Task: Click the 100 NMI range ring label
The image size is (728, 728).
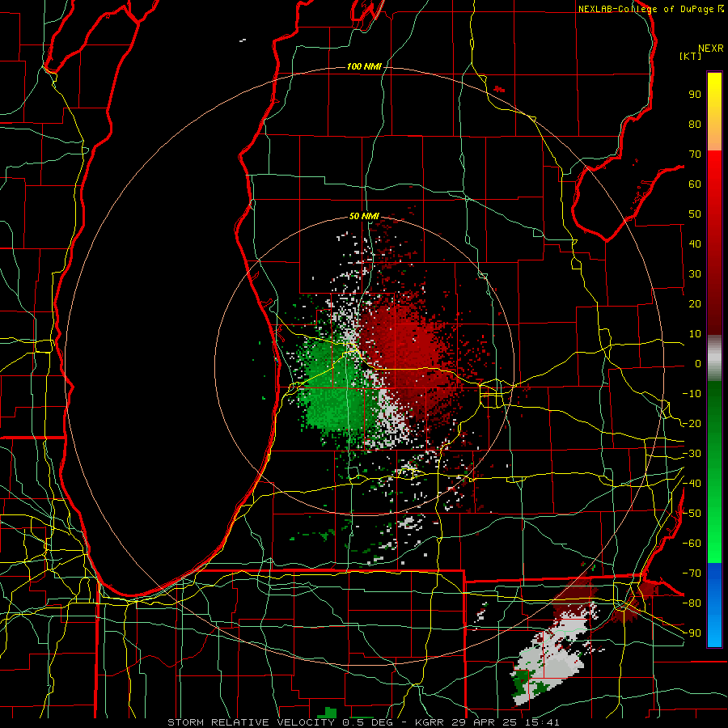Action: 364,67
